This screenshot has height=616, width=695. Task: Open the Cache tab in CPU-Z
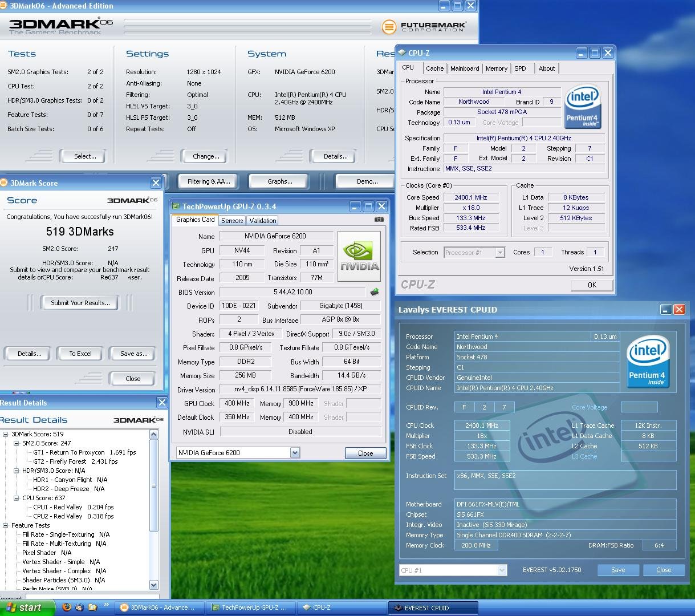point(434,68)
